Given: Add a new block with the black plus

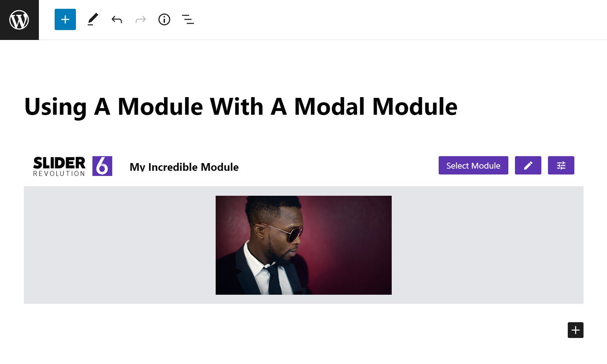Looking at the screenshot, I should tap(575, 330).
